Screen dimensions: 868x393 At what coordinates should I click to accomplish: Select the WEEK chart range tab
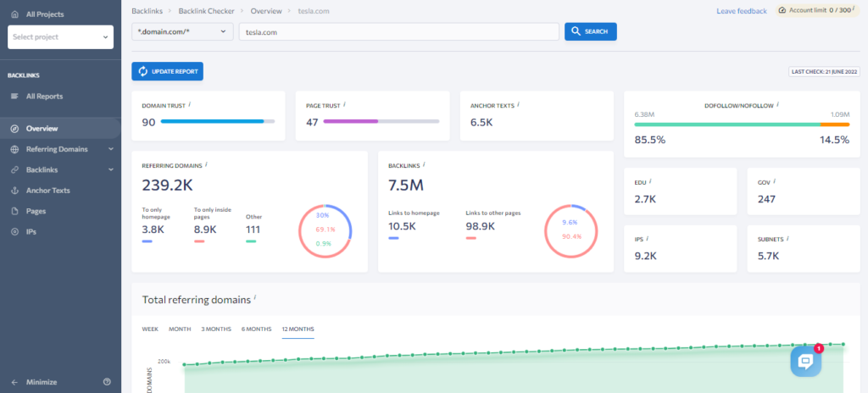coord(150,329)
